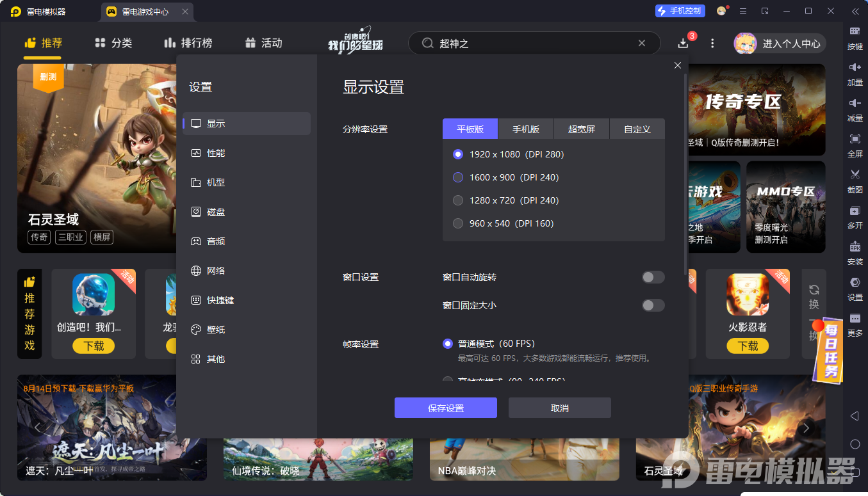
Task: Download 火影忍者 game
Action: pyautogui.click(x=747, y=346)
